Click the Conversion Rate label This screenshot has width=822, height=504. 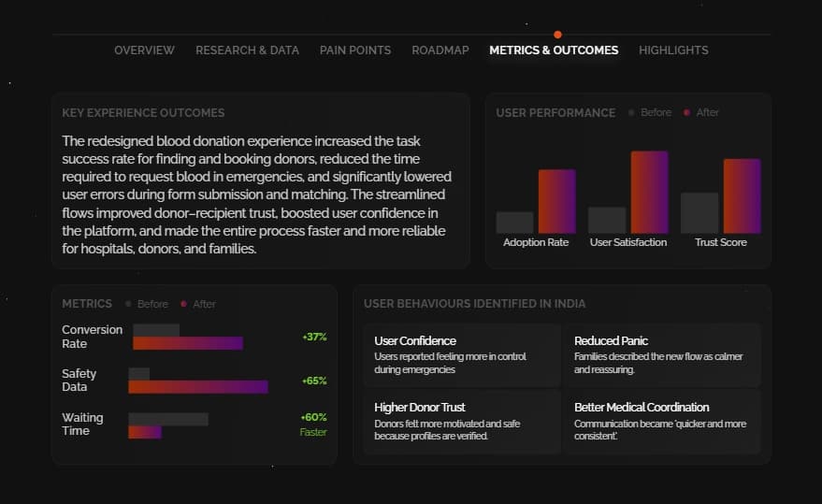pyautogui.click(x=92, y=337)
